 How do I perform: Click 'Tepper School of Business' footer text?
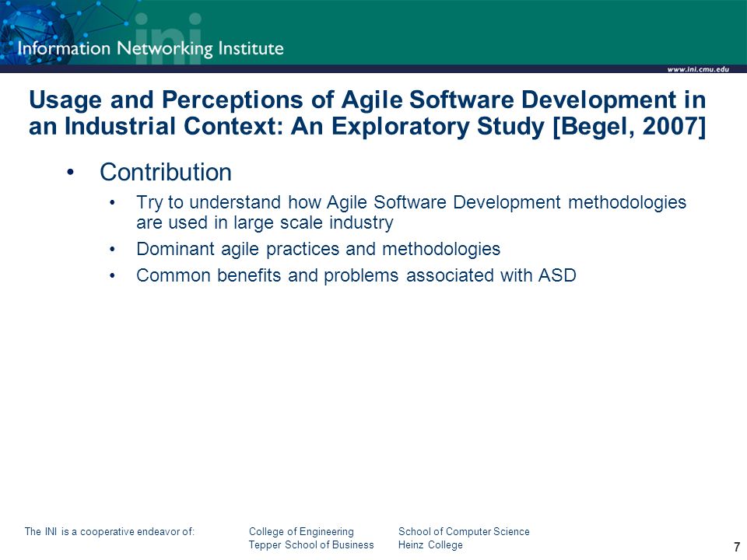pos(311,544)
